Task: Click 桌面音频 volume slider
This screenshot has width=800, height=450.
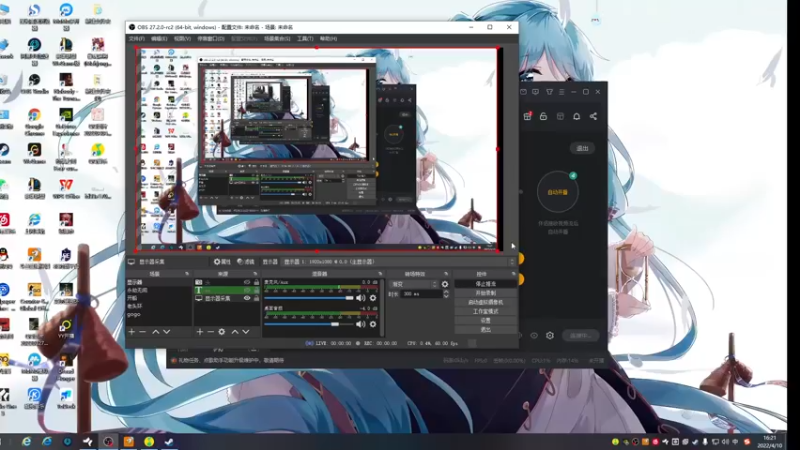Action: [x=309, y=324]
